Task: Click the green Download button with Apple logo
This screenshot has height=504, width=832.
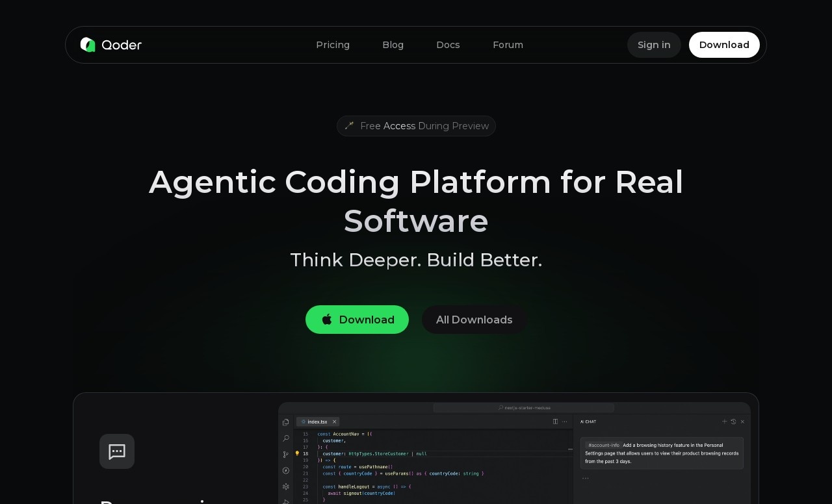Action: [x=357, y=320]
